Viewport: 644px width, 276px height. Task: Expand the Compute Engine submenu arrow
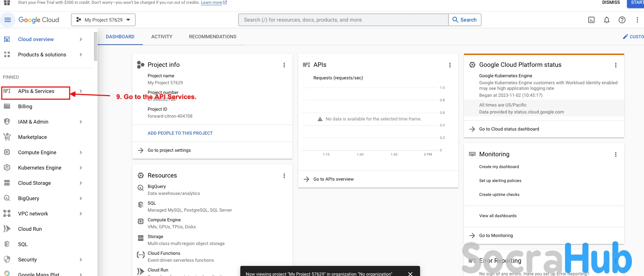click(x=81, y=152)
